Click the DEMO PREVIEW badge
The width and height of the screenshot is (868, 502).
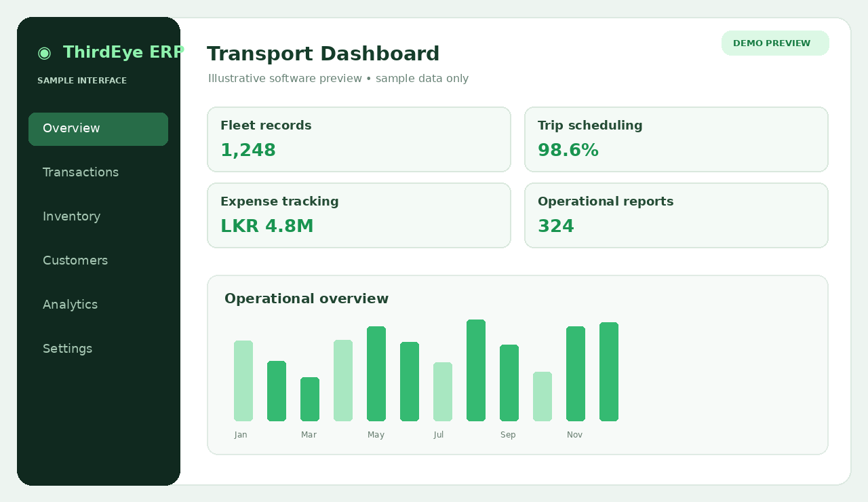coord(775,43)
